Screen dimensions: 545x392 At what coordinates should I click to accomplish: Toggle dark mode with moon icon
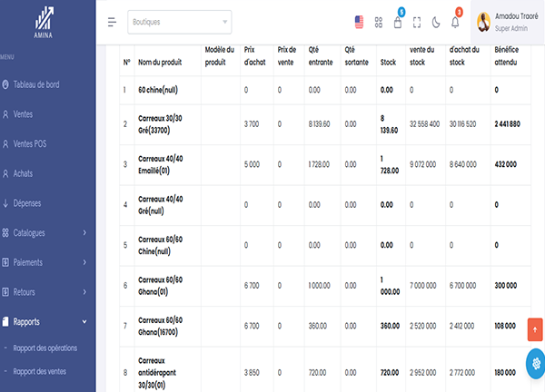tap(436, 22)
